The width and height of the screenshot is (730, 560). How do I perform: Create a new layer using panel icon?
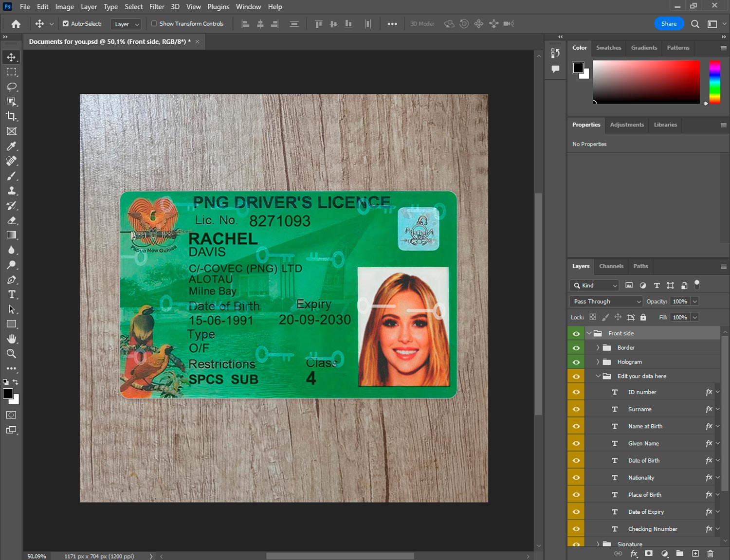695,554
